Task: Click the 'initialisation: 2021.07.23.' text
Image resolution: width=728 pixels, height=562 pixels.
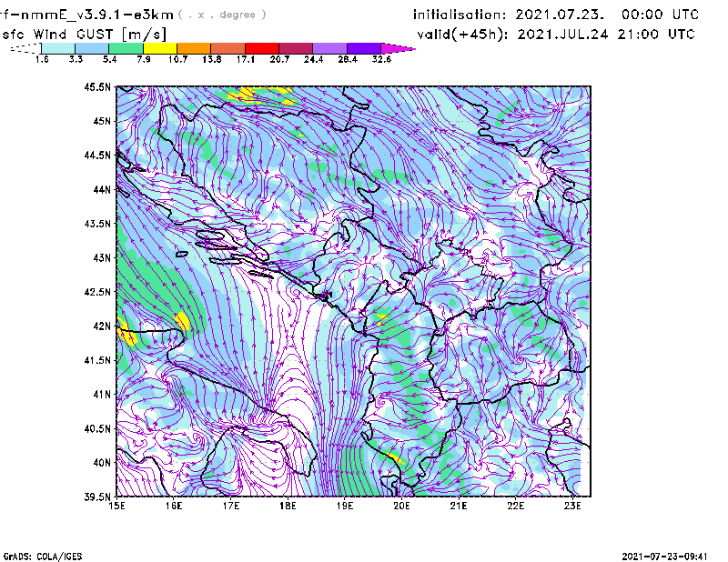Action: tap(509, 15)
